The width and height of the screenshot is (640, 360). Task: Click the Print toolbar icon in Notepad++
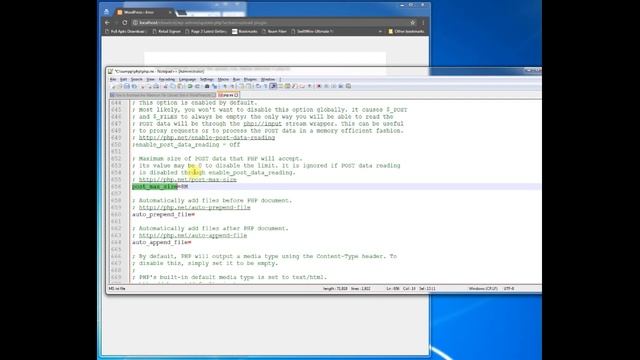click(x=156, y=86)
